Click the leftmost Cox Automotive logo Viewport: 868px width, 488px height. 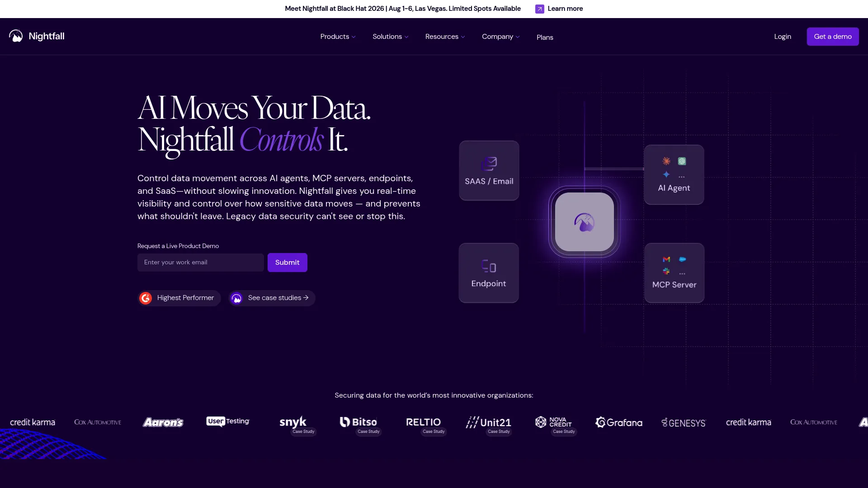98,422
